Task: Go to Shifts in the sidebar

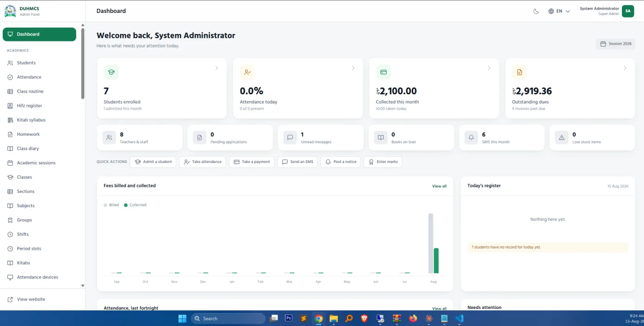Action: click(x=39, y=234)
